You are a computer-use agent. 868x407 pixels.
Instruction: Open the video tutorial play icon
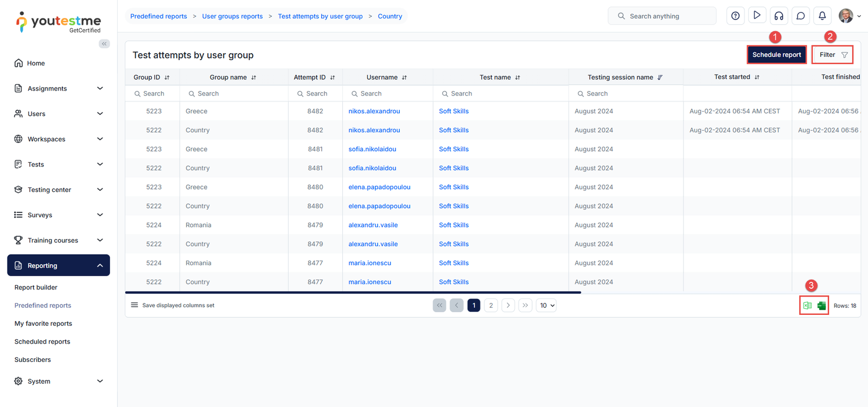[757, 16]
